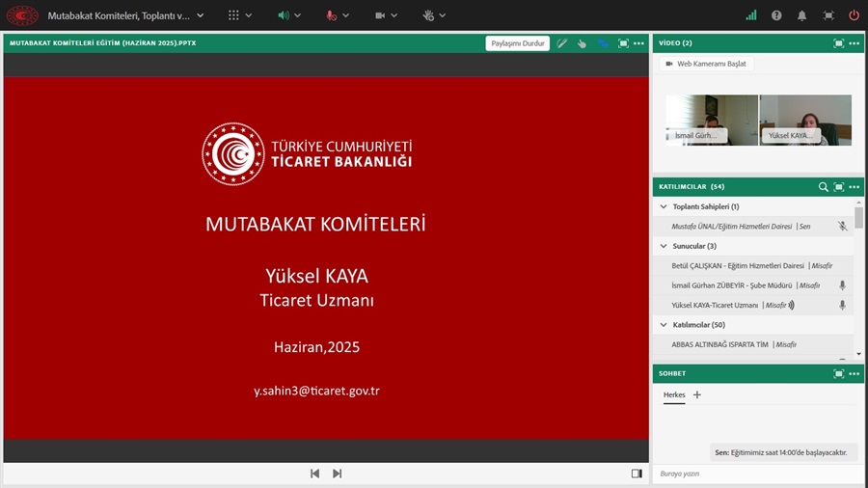Viewport: 868px width, 488px height.
Task: Select Yüksel KAYA... video thumbnail
Action: (805, 120)
